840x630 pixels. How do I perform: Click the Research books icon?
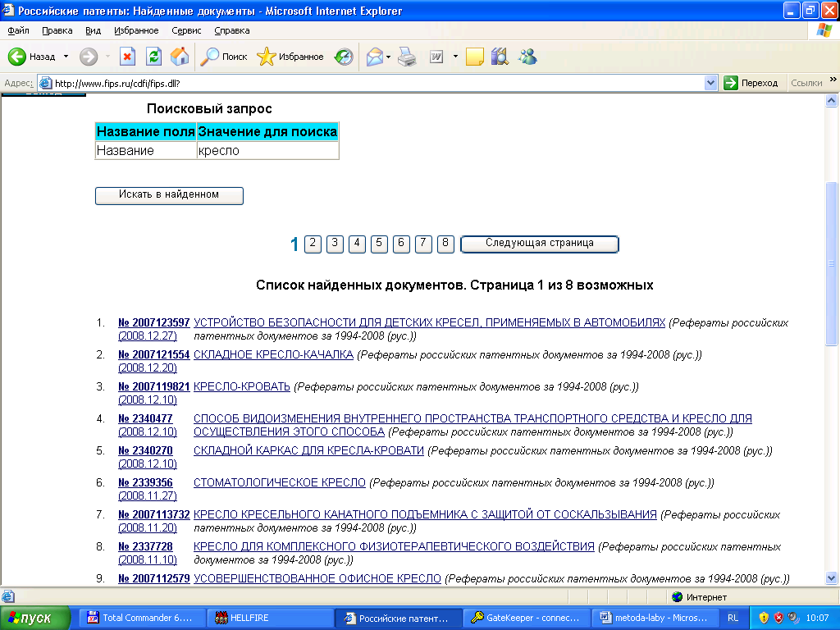(x=500, y=57)
